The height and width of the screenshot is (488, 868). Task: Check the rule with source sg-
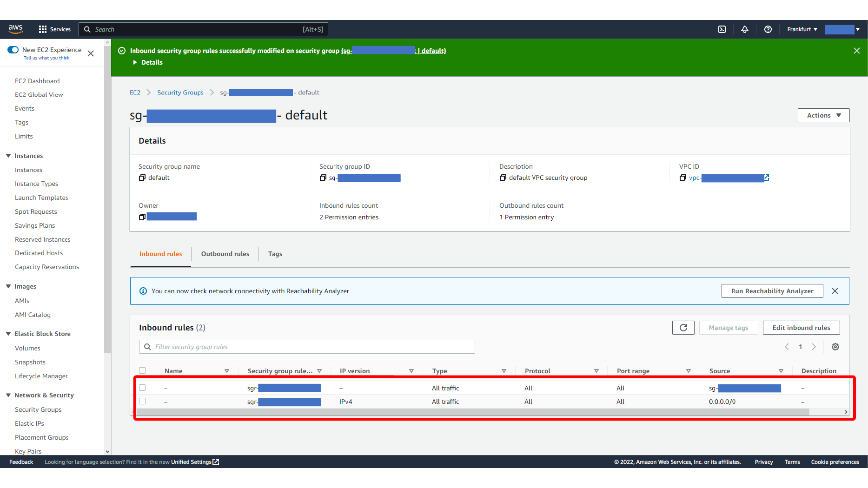tap(142, 388)
